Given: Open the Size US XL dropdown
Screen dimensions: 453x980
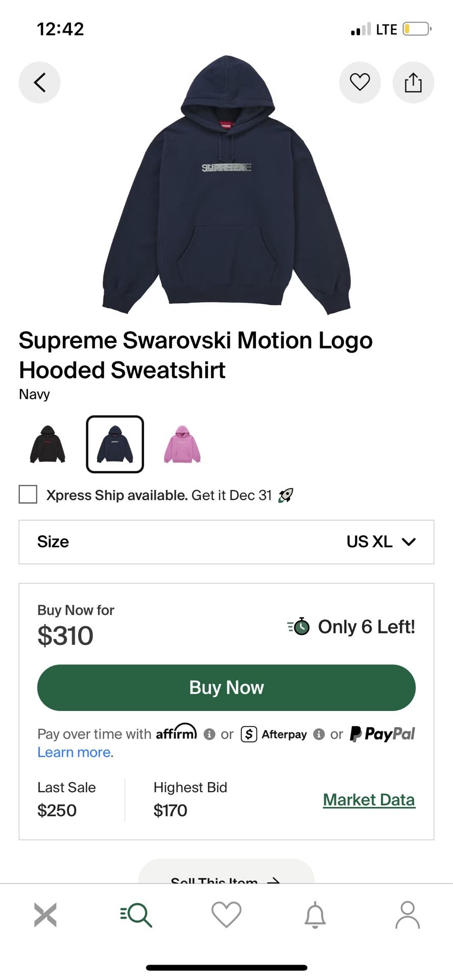Looking at the screenshot, I should coord(226,542).
